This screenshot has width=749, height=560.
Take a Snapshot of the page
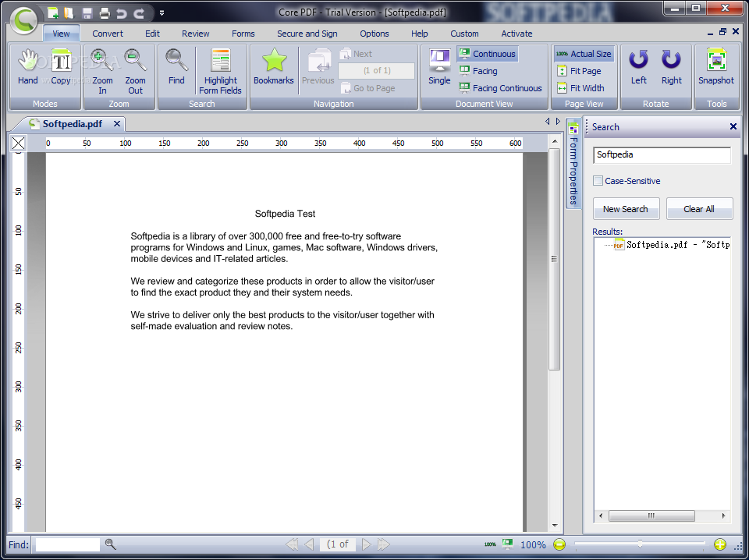click(716, 67)
